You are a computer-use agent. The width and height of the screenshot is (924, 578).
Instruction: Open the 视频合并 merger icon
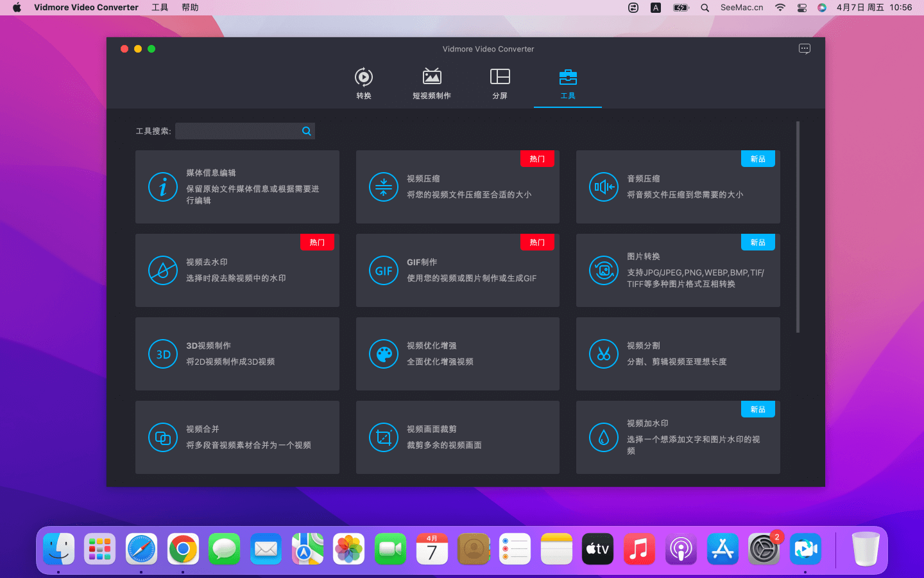coord(163,437)
